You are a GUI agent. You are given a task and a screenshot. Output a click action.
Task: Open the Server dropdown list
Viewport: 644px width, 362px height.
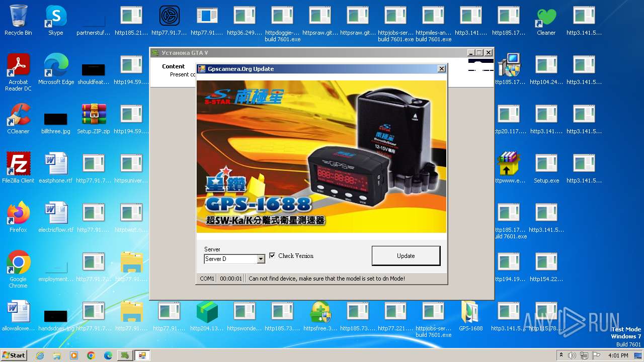click(x=261, y=259)
